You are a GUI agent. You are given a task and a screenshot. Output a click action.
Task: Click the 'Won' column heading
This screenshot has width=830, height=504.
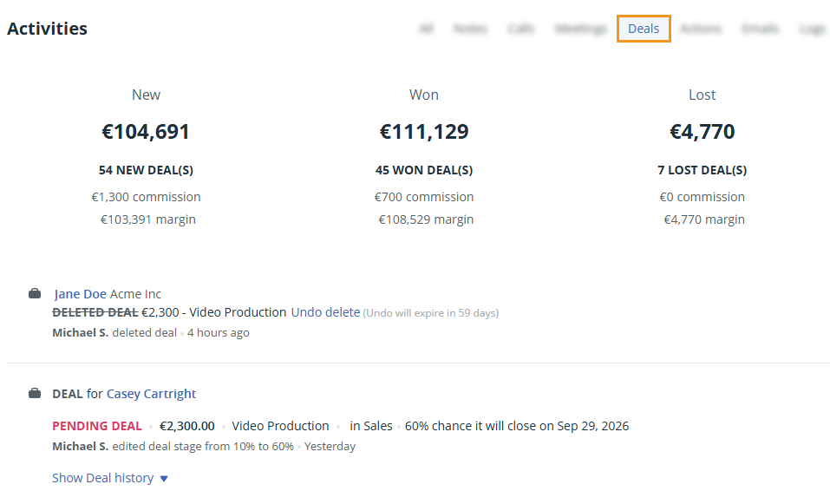(424, 95)
